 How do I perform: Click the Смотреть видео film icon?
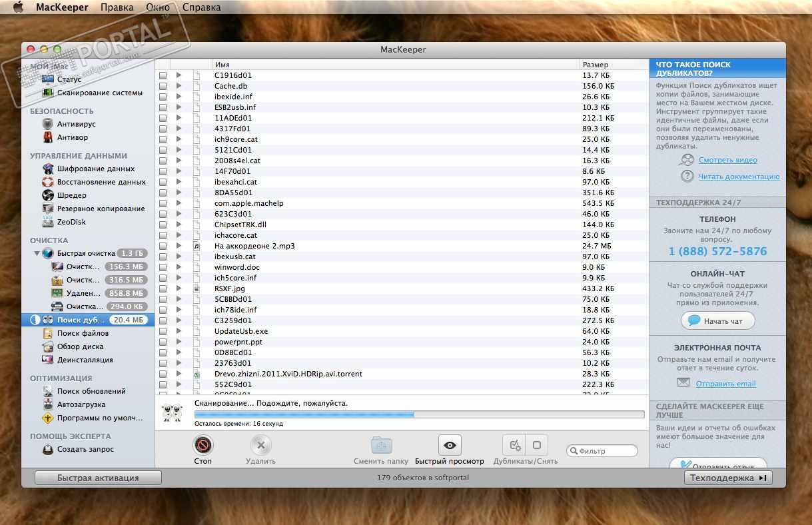tap(687, 160)
